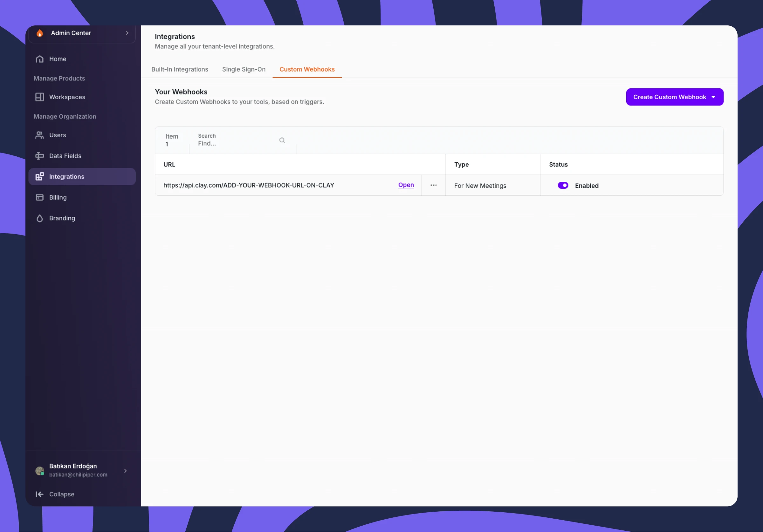763x532 pixels.
Task: Click the 'Manage all your tenant-level integrations' subtitle
Action: tap(215, 46)
